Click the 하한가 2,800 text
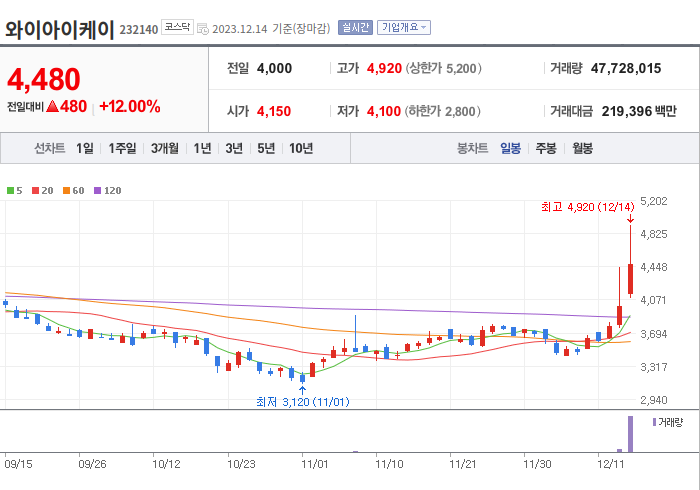 tap(442, 111)
